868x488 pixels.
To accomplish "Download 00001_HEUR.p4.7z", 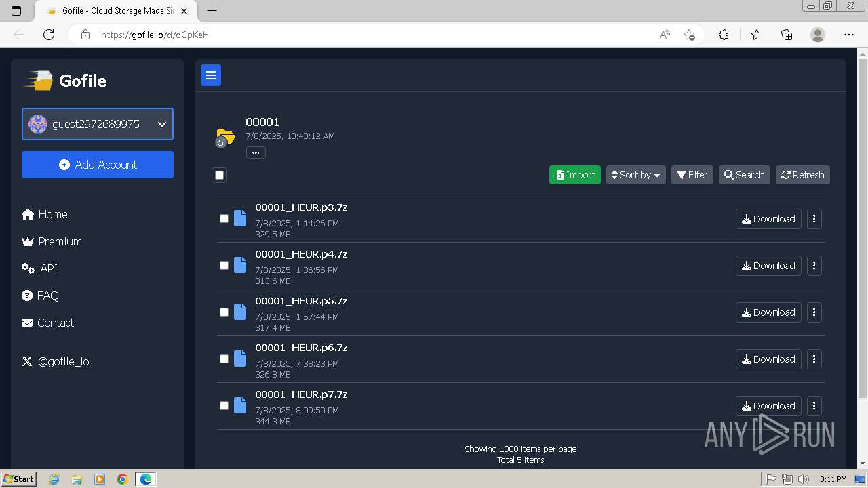I will 768,266.
